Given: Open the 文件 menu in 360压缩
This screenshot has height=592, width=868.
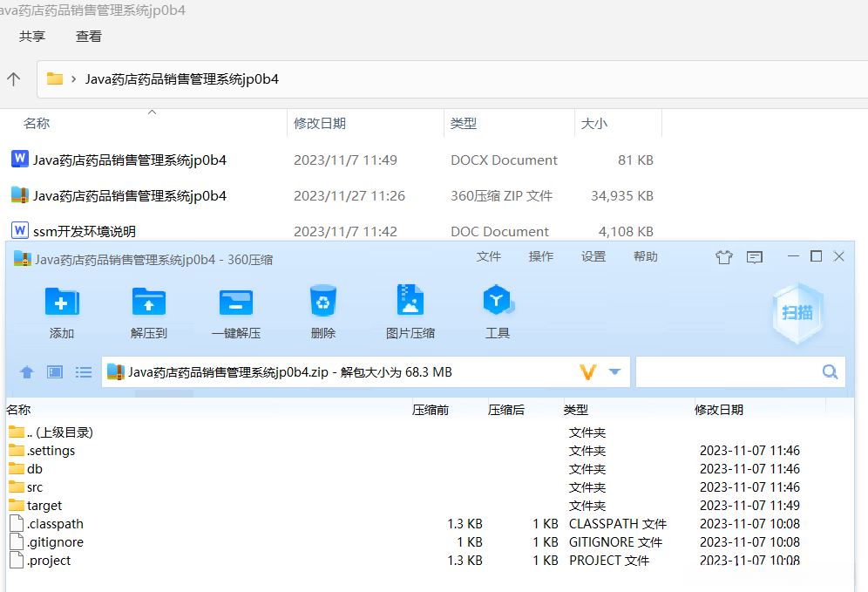Looking at the screenshot, I should point(488,256).
